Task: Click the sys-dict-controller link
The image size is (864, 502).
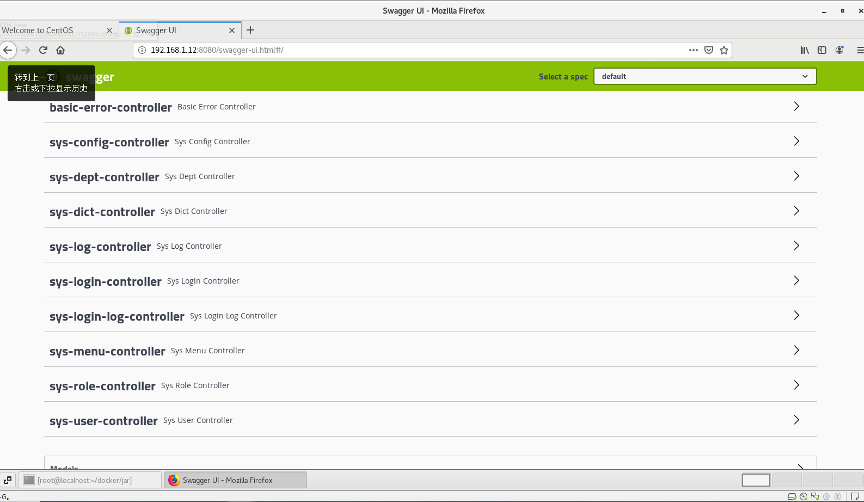Action: 102,212
